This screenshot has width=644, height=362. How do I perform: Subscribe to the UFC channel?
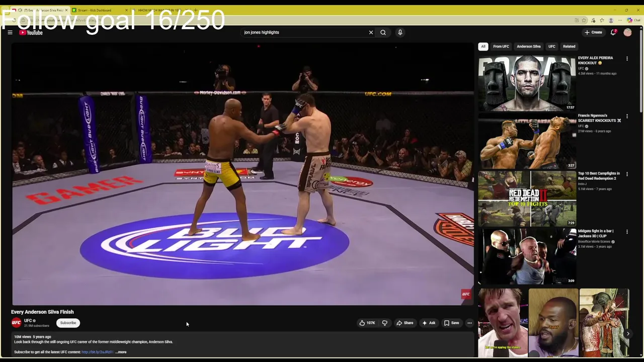tap(68, 323)
